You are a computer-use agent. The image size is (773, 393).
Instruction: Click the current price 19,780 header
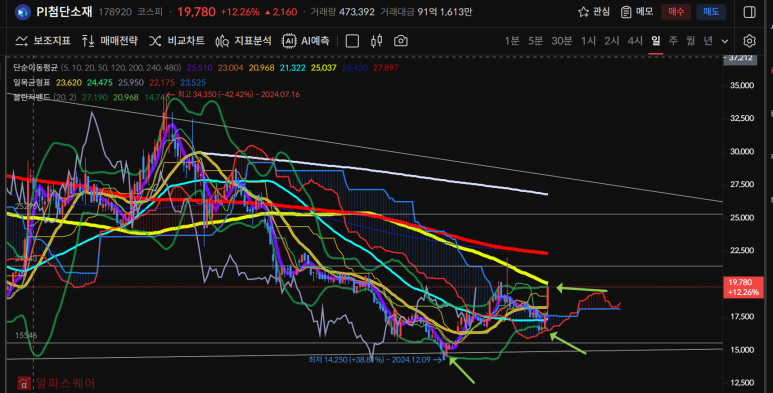tap(196, 12)
